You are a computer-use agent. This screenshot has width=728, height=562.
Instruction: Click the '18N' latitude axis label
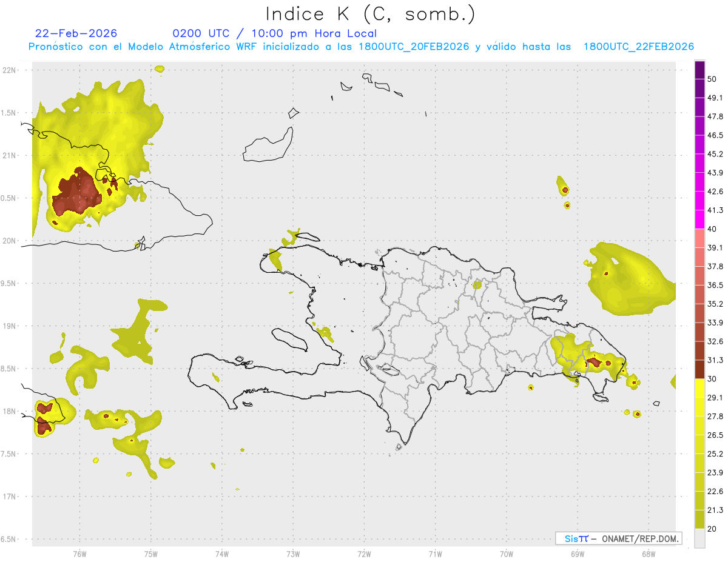[x=9, y=411]
